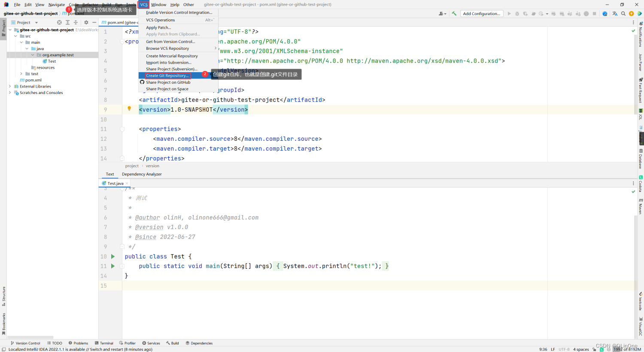The height and width of the screenshot is (352, 644).
Task: Click the pom.xml editor more options icon
Action: pyautogui.click(x=633, y=22)
